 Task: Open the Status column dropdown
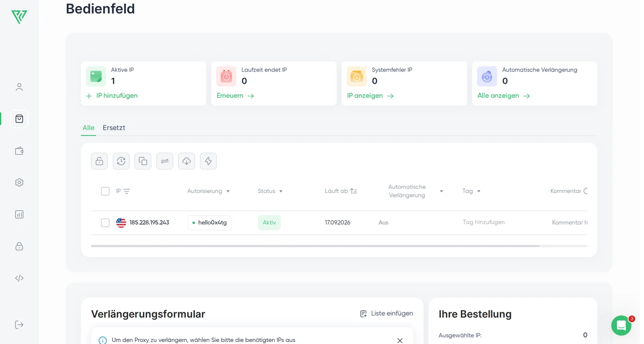[x=281, y=191]
